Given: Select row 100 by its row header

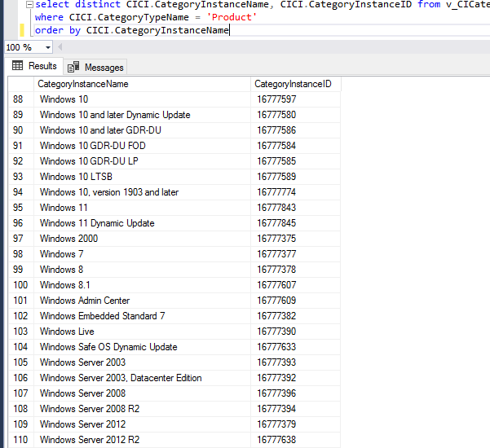Looking at the screenshot, I should (x=20, y=285).
